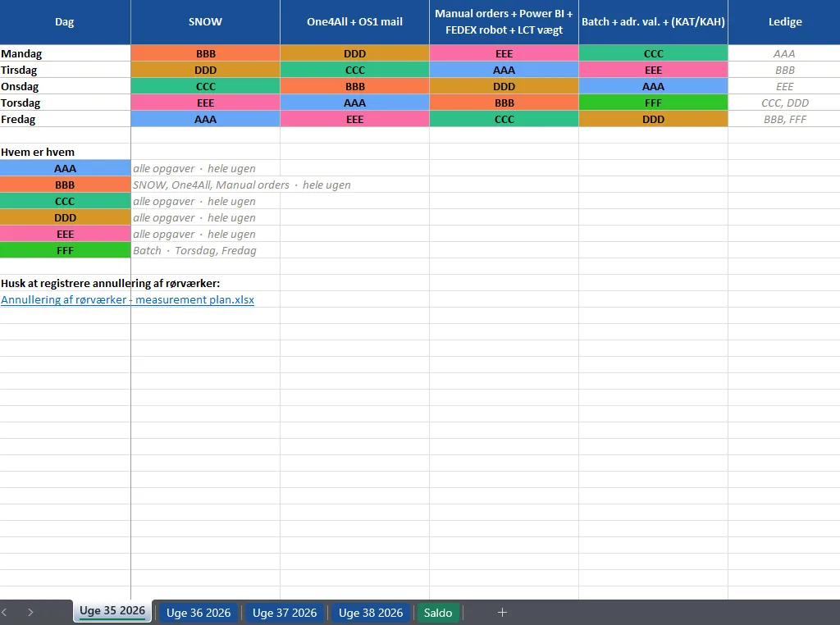Select Torsdag Batch cell FFF
Image resolution: width=840 pixels, height=625 pixels.
coord(653,103)
